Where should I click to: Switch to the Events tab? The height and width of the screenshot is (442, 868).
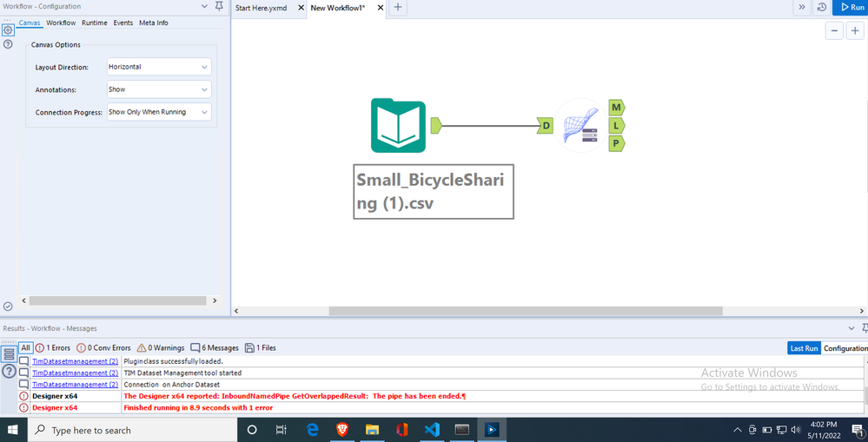[x=123, y=23]
